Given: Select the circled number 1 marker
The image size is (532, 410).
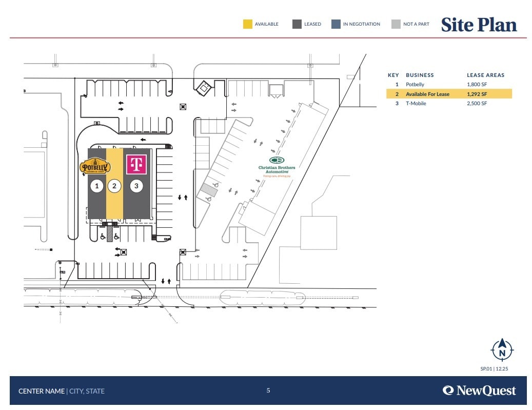Looking at the screenshot, I should (97, 186).
